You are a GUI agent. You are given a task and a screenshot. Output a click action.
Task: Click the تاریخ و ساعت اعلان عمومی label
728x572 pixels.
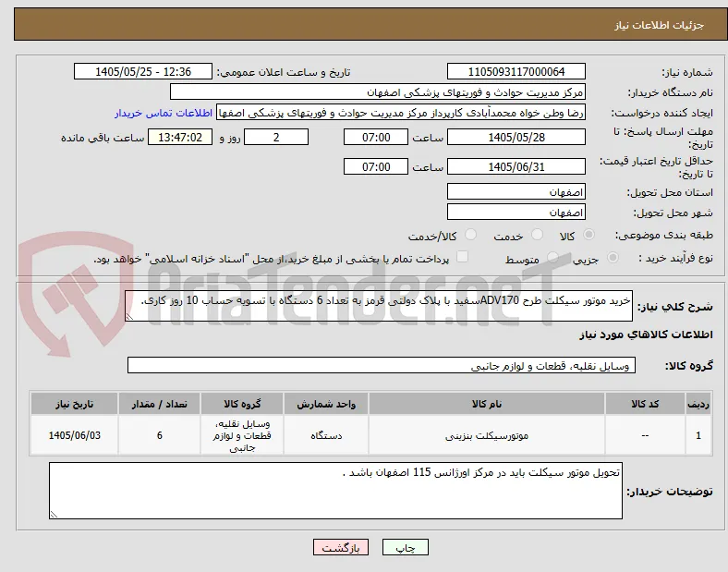284,72
